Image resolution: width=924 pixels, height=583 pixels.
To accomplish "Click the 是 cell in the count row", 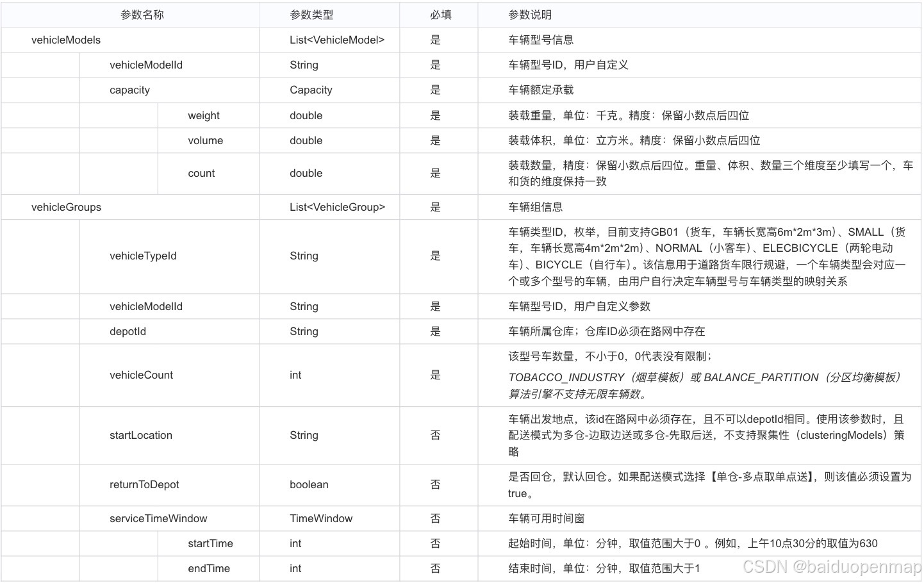I will pyautogui.click(x=436, y=173).
